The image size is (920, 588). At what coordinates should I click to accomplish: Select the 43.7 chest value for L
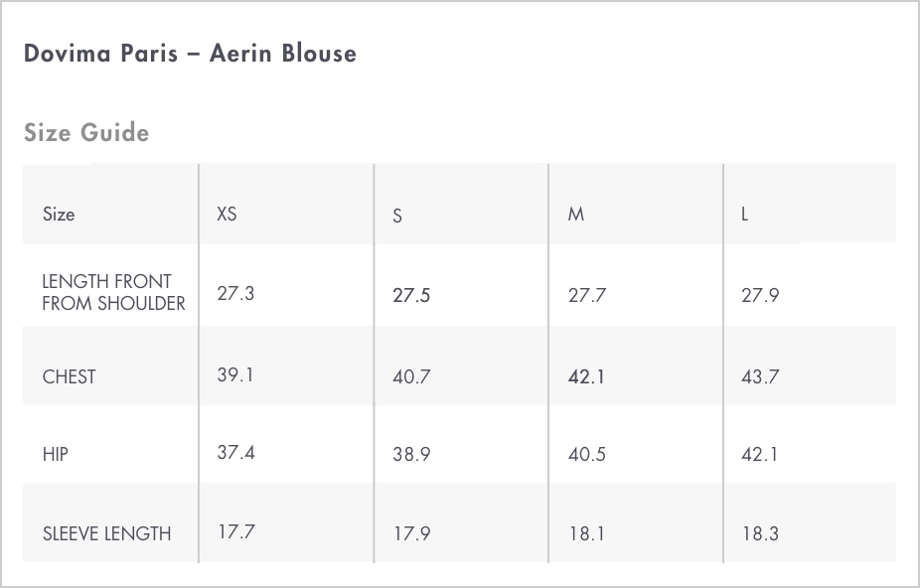pyautogui.click(x=760, y=376)
